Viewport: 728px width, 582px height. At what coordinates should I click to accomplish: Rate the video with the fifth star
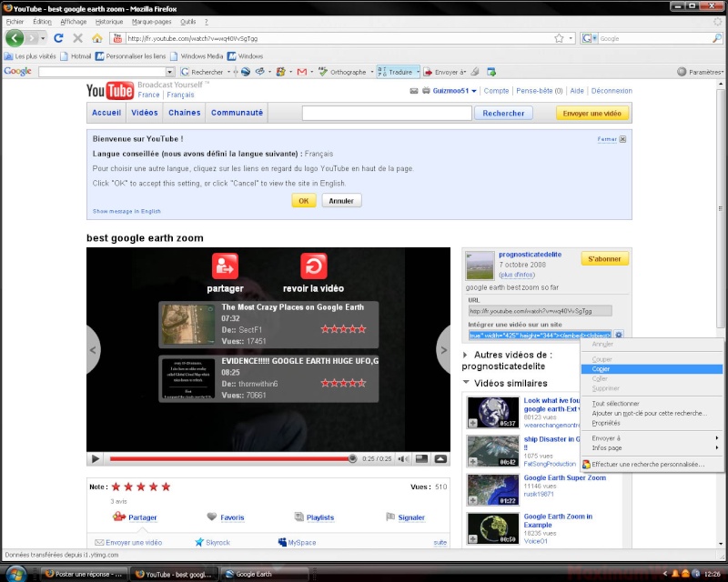pyautogui.click(x=166, y=487)
